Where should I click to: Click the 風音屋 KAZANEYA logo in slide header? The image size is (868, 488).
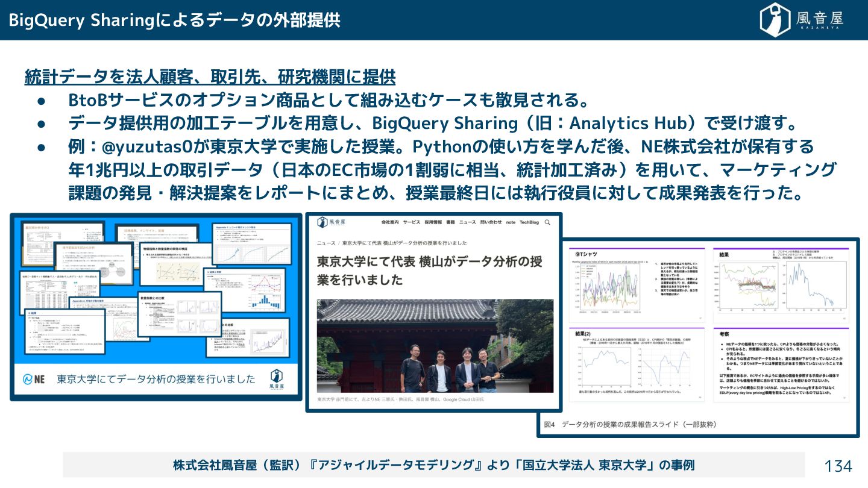[x=801, y=20]
